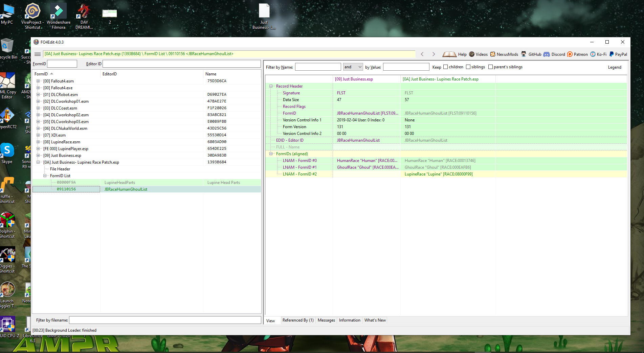This screenshot has height=353, width=644.
Task: Launch Diggles shortcut icon
Action: click(x=7, y=260)
